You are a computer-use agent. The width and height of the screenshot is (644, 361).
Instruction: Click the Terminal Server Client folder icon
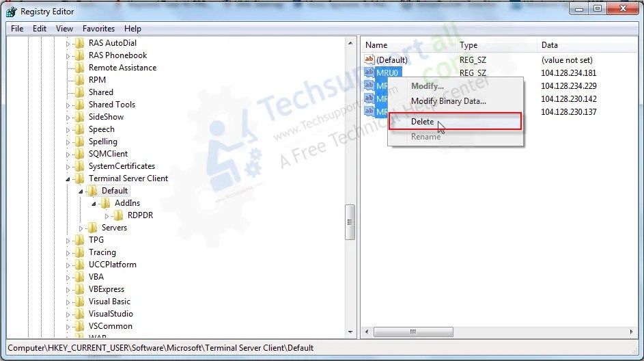pos(80,178)
